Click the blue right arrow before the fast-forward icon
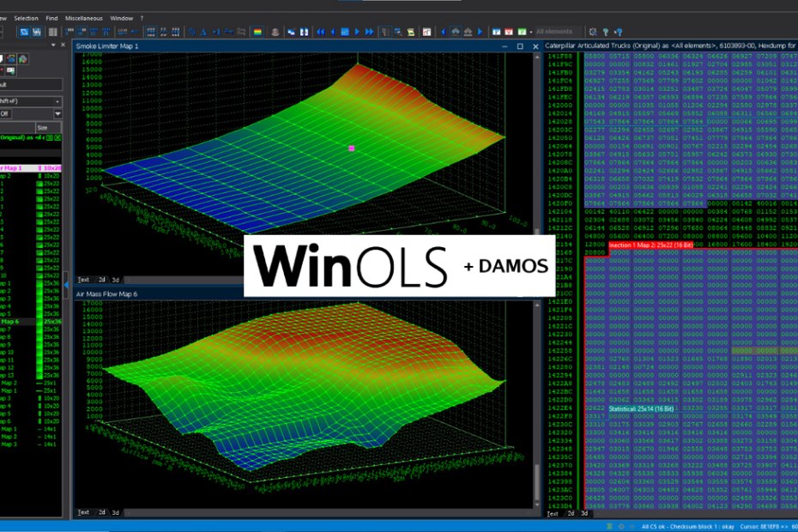 (357, 32)
